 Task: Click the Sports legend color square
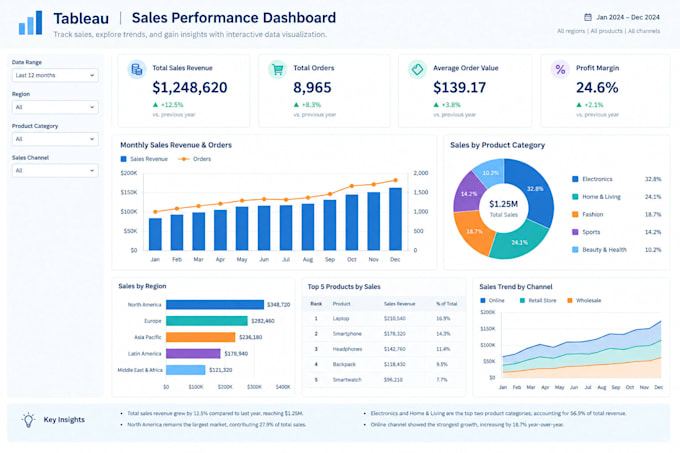[575, 232]
